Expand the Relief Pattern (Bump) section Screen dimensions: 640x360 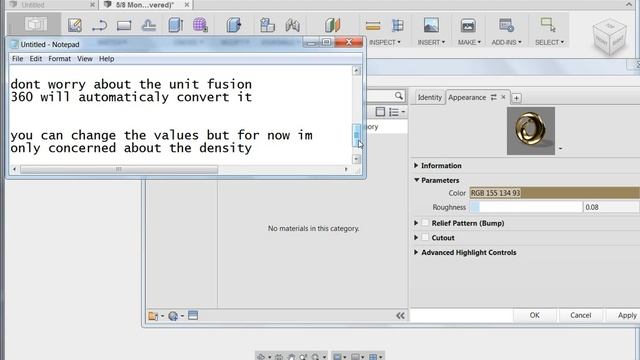click(x=416, y=223)
